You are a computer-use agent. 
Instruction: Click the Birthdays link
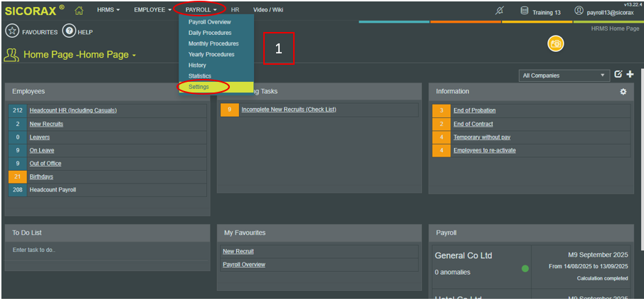(41, 176)
